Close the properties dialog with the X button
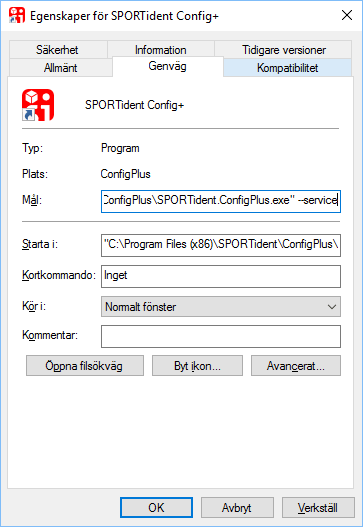The image size is (363, 527). pos(347,15)
